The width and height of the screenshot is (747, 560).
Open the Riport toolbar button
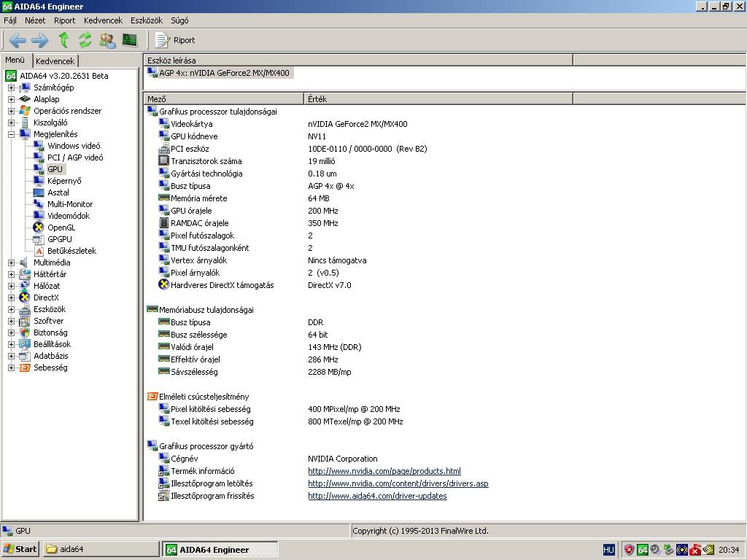pos(175,40)
